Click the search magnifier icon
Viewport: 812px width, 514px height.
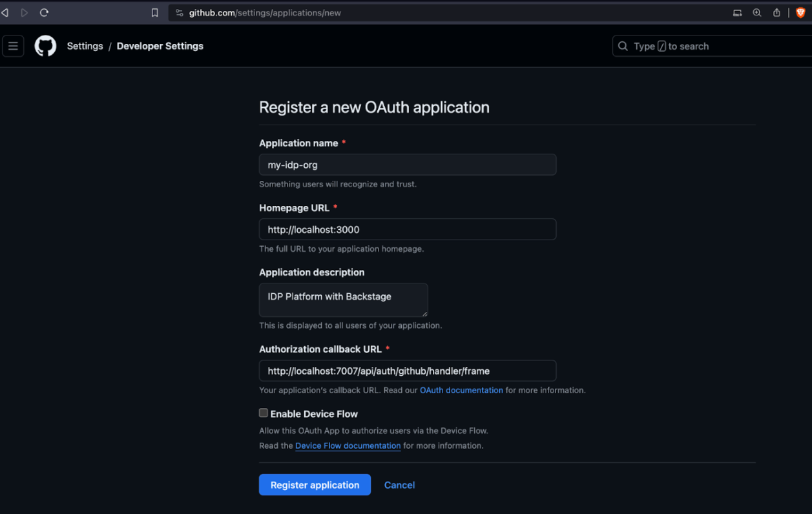click(622, 46)
